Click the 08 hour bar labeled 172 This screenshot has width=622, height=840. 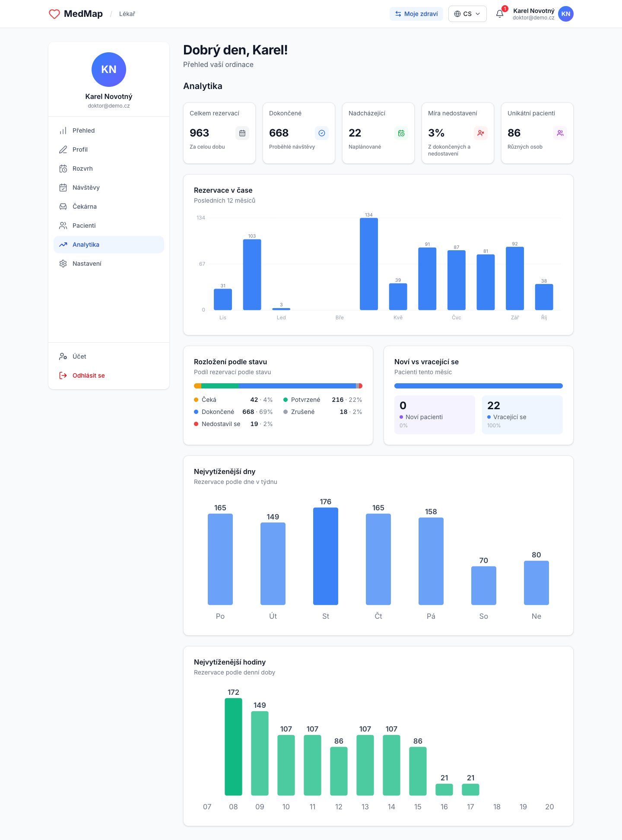tap(233, 747)
